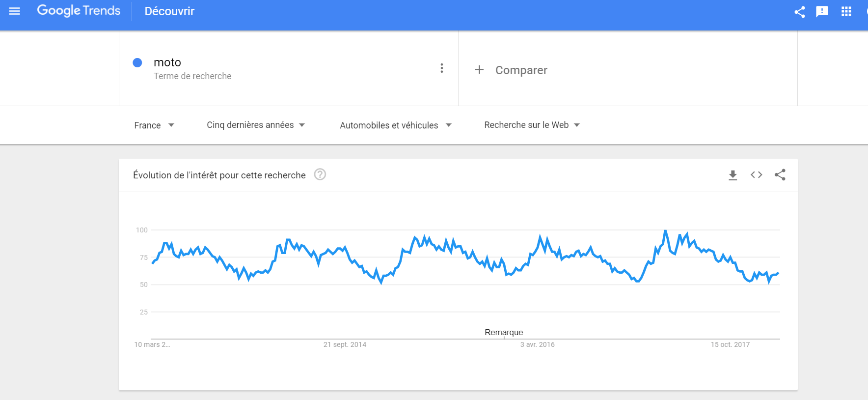
Task: Click the peak of the trend line
Action: (x=666, y=229)
